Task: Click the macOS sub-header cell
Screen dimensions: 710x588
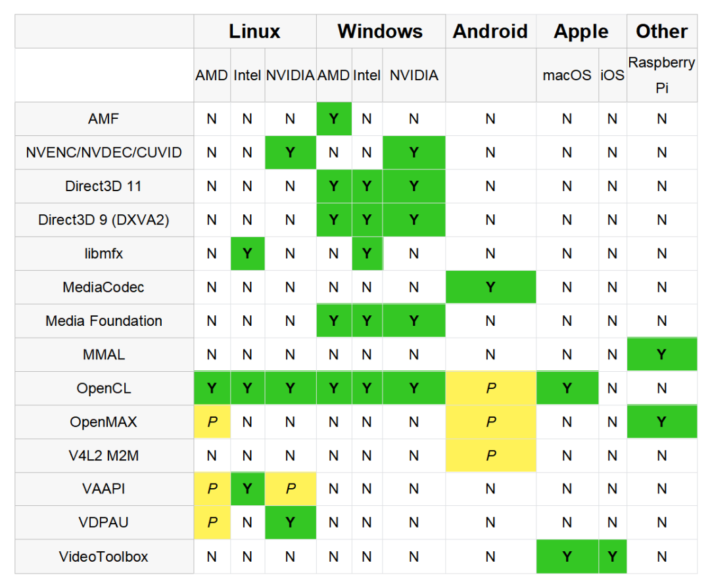Action: pos(567,75)
